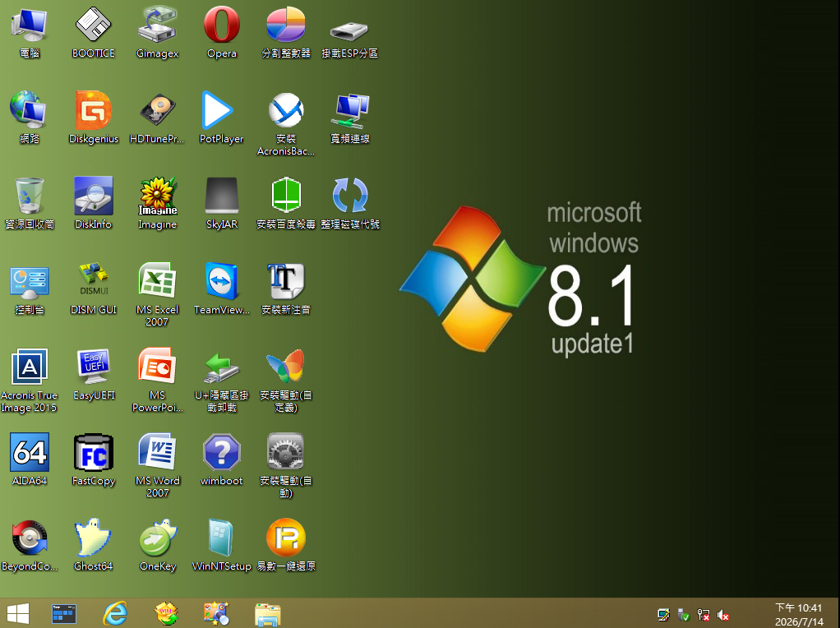Select the Diskgenius desktop shortcut
The height and width of the screenshot is (628, 840).
[x=93, y=118]
